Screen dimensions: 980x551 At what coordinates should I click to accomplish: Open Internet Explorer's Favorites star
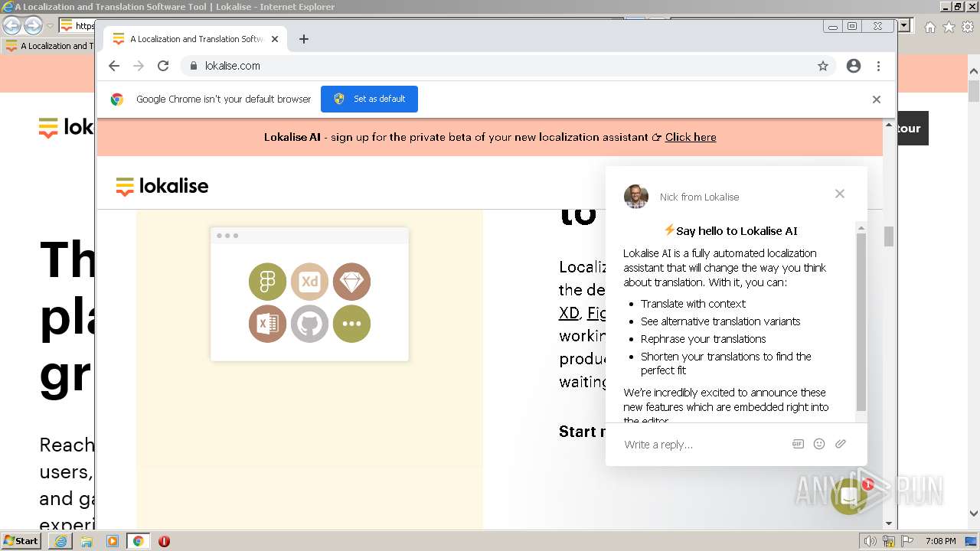pos(949,27)
